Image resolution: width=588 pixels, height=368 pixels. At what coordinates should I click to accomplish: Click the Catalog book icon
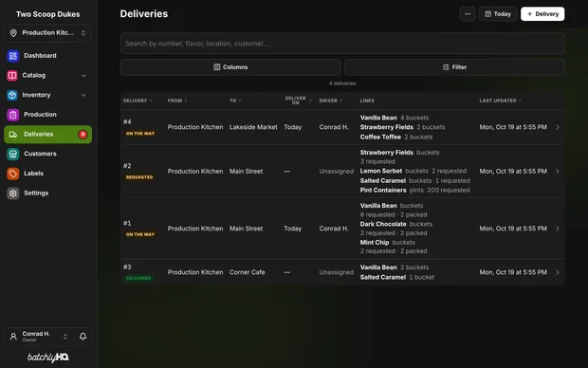(12, 75)
